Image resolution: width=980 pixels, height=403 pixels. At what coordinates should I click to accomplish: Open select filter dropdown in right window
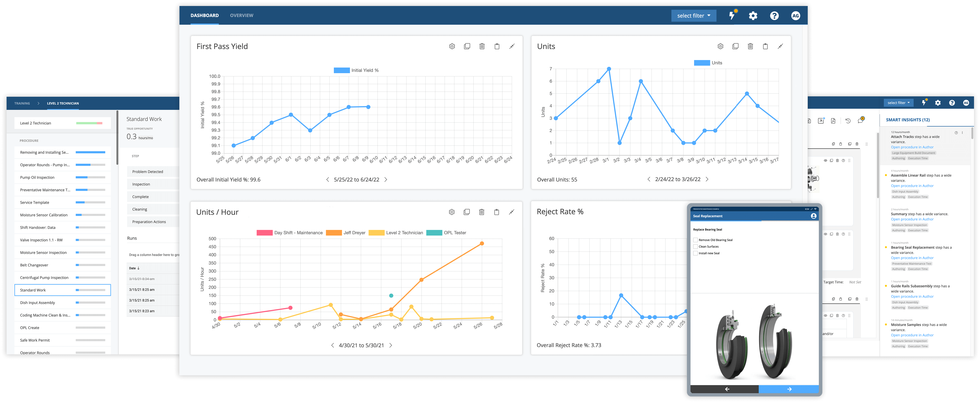point(898,103)
